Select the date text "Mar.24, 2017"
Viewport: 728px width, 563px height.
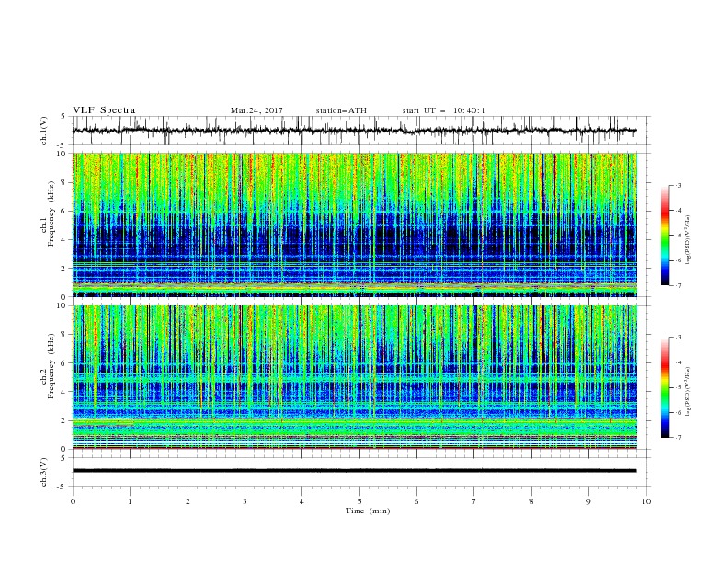(x=256, y=110)
